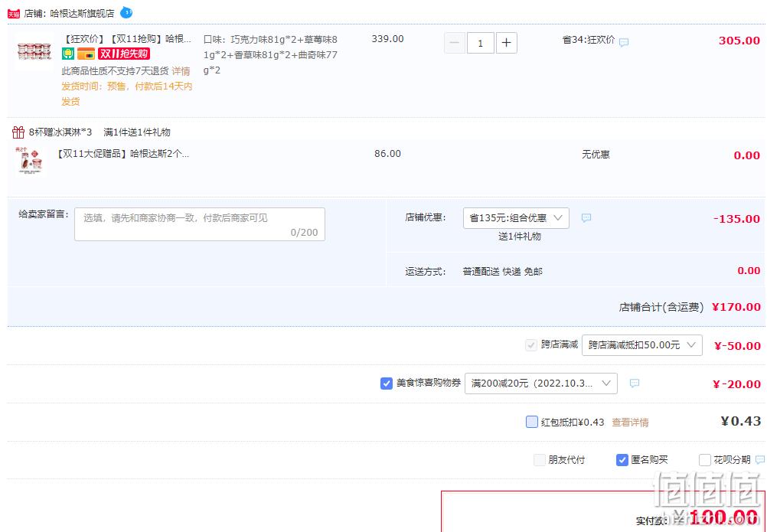This screenshot has height=532, width=767.
Task: Click the 8杯赠冰淇淋*3 promotion text
Action: coord(60,132)
